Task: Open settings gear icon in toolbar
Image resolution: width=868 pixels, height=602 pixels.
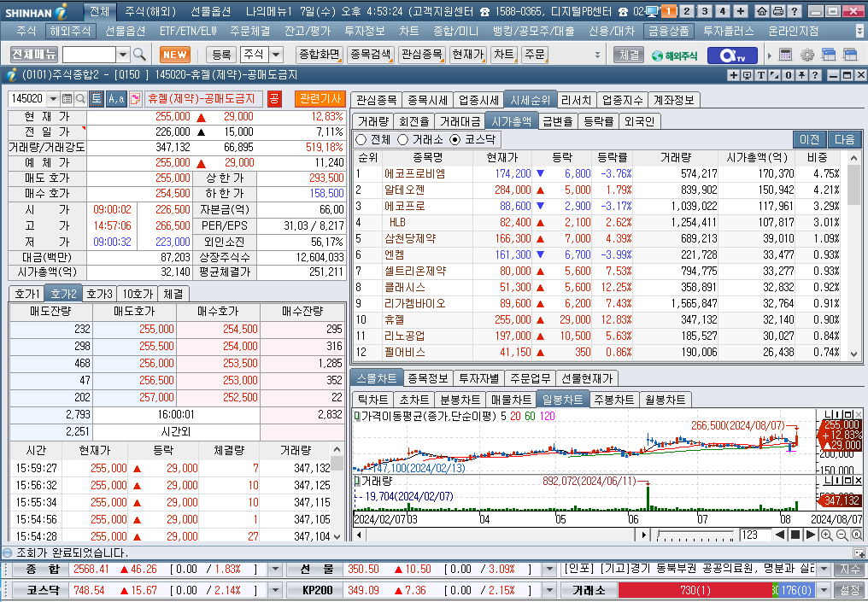Action: pos(807,55)
